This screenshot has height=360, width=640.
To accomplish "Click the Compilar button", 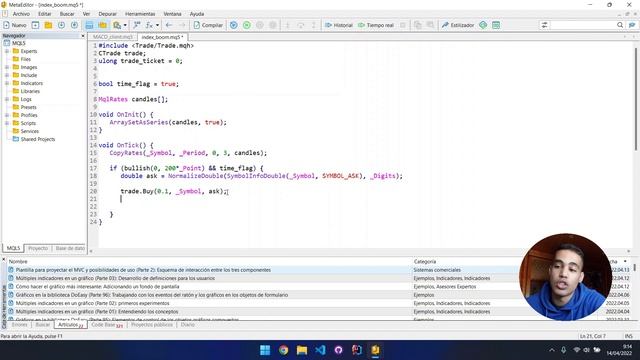I will coord(208,25).
